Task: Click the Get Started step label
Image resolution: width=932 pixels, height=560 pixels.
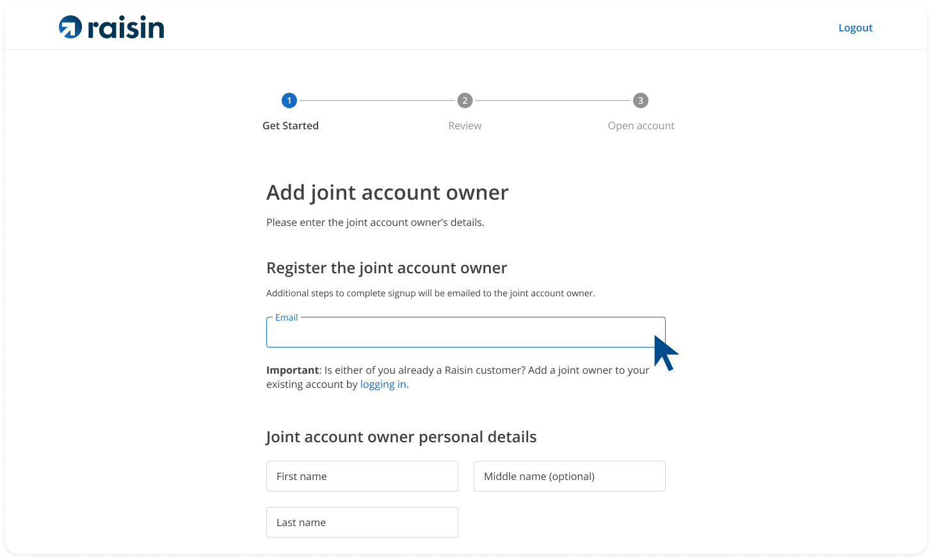Action: pos(291,125)
